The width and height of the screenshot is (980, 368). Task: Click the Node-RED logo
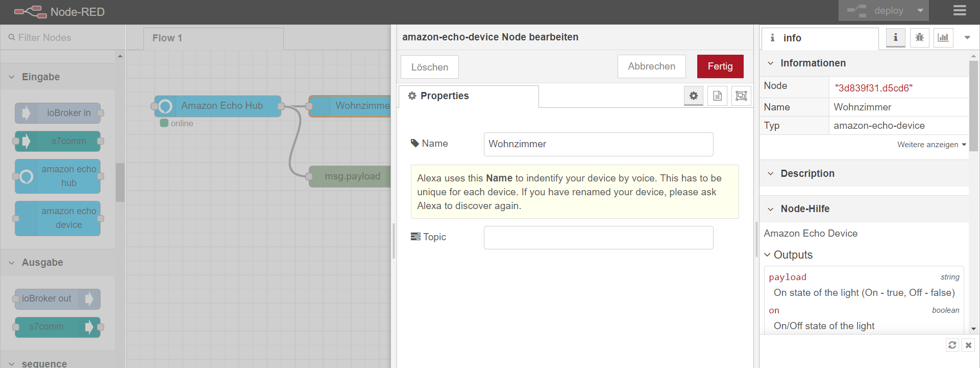(59, 12)
